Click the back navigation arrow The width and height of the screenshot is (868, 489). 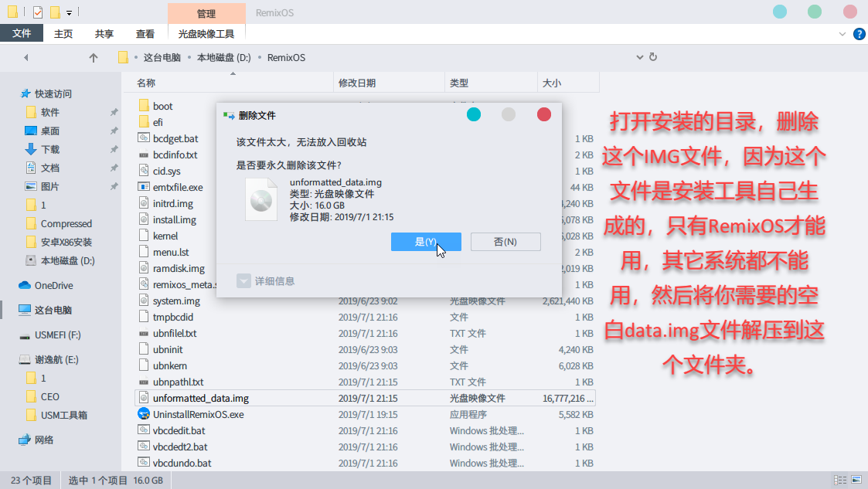point(26,57)
